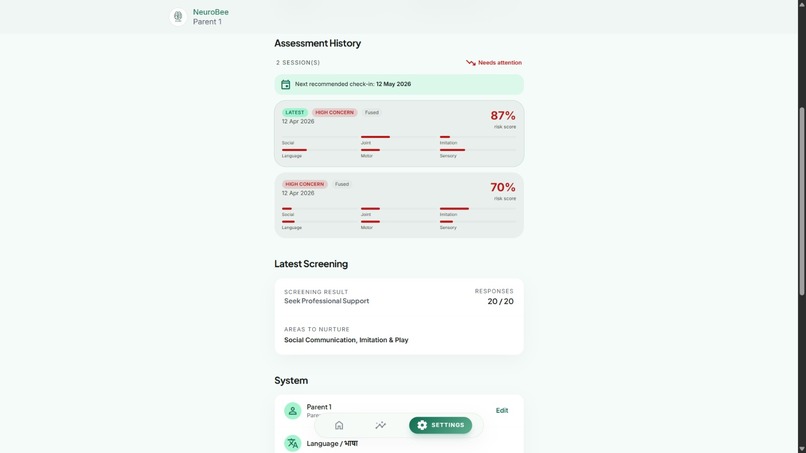This screenshot has height=453, width=806.
Task: Click the Parent 1 profile avatar icon
Action: coord(292,410)
